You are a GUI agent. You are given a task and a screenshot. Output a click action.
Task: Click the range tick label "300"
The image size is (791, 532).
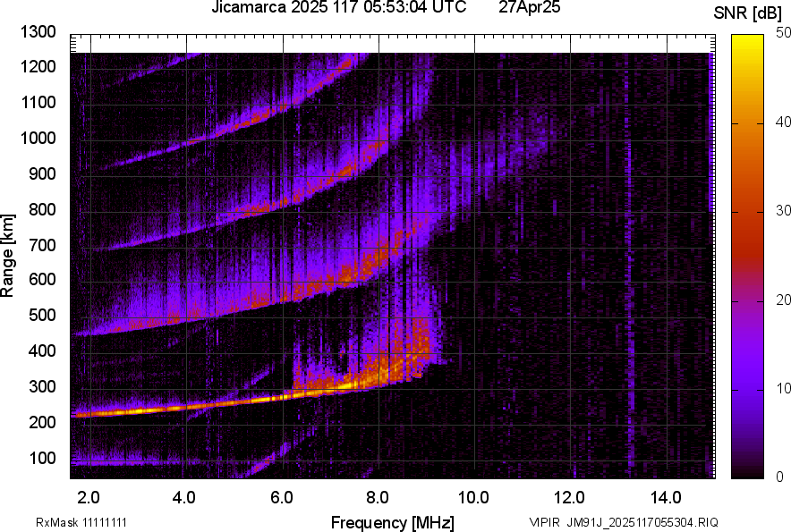click(x=42, y=387)
